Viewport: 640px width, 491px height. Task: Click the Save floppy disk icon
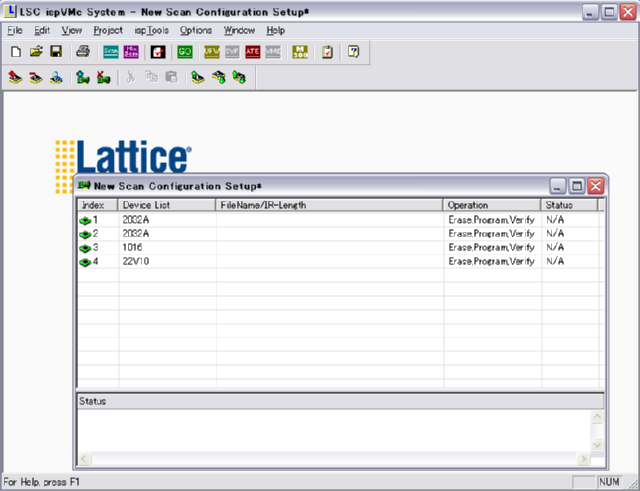[x=56, y=52]
